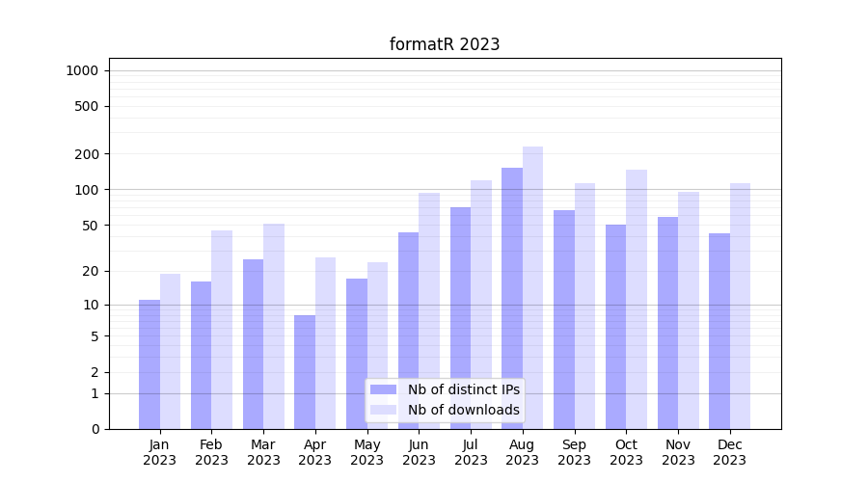868x482 pixels.
Task: Click the January downloads bar
Action: pos(170,352)
